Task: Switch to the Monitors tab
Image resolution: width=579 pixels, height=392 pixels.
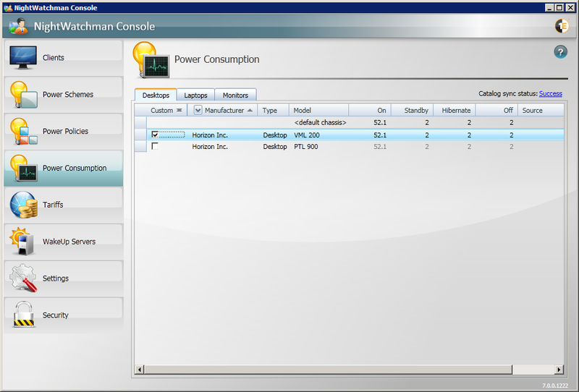Action: (235, 95)
